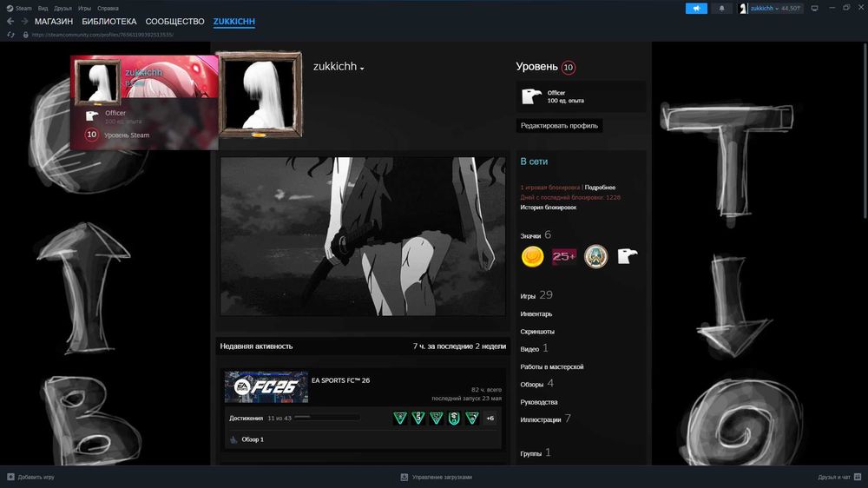868x488 pixels.
Task: Click the page vertical scrollbar
Action: tap(865, 131)
